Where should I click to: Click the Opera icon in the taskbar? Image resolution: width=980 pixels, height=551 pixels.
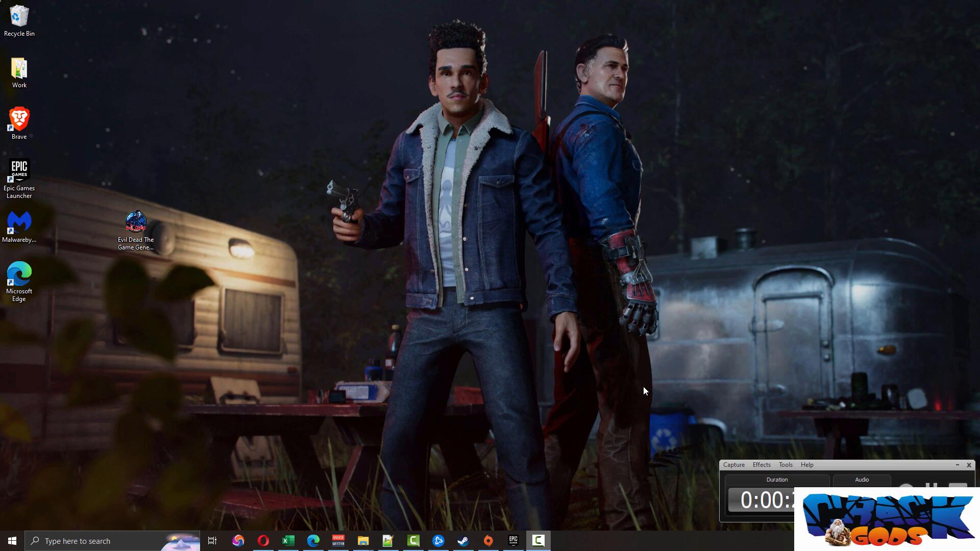(263, 541)
